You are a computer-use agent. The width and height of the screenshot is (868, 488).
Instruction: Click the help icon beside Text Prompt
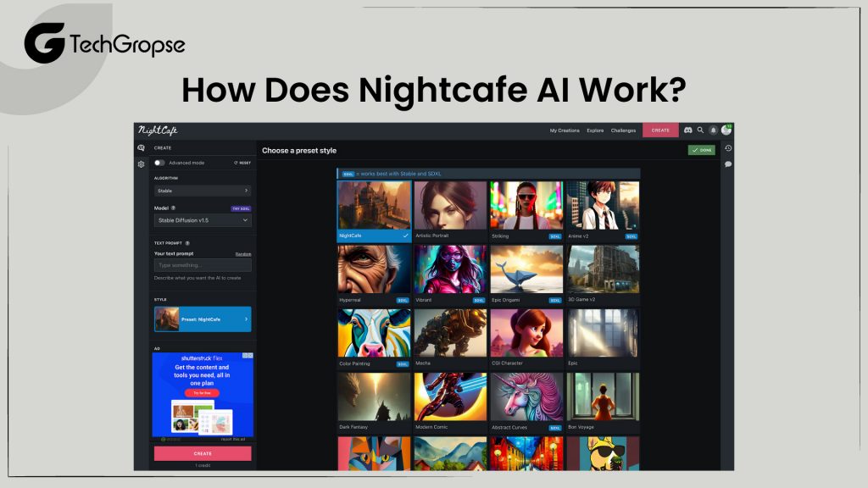pos(189,244)
